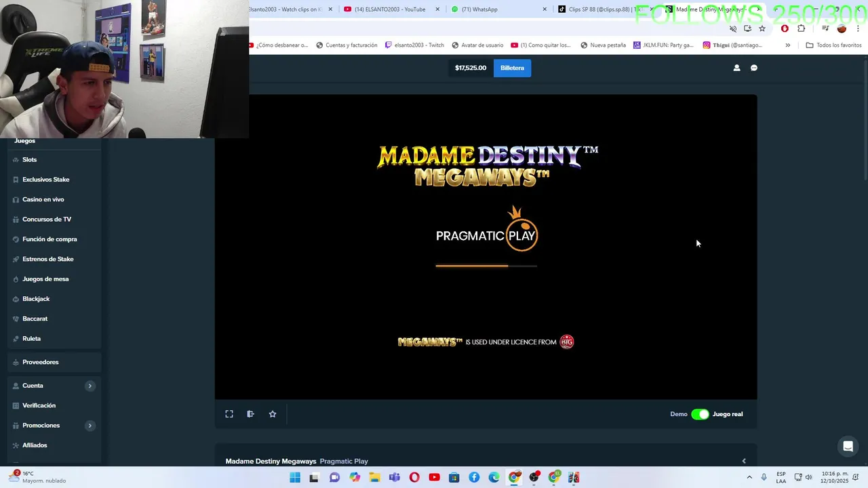The height and width of the screenshot is (488, 868).
Task: Show more bookmarks with the chevron
Action: [x=787, y=45]
